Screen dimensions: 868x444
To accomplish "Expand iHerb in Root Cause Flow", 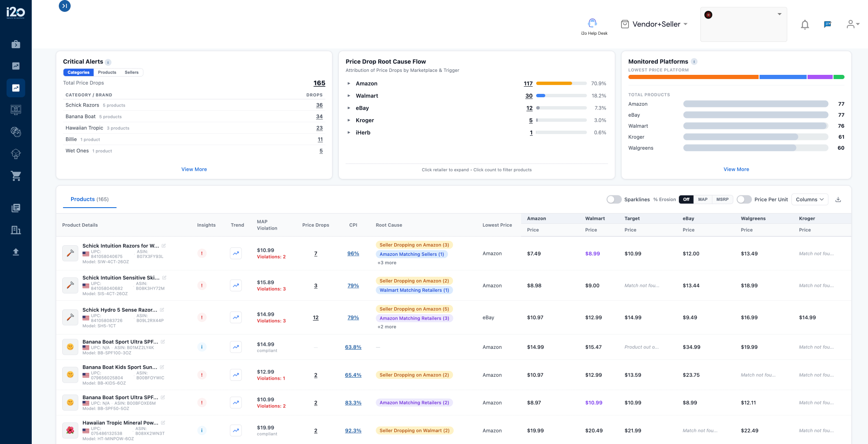I will click(349, 133).
